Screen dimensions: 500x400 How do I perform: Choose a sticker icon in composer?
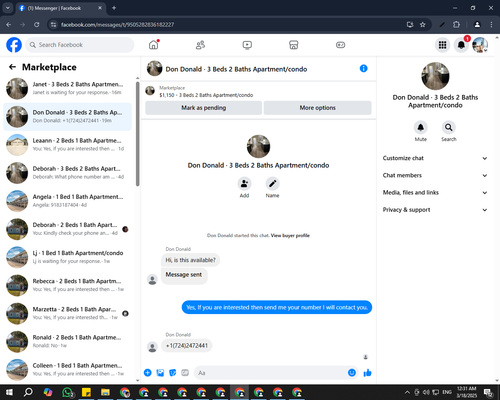point(173,373)
